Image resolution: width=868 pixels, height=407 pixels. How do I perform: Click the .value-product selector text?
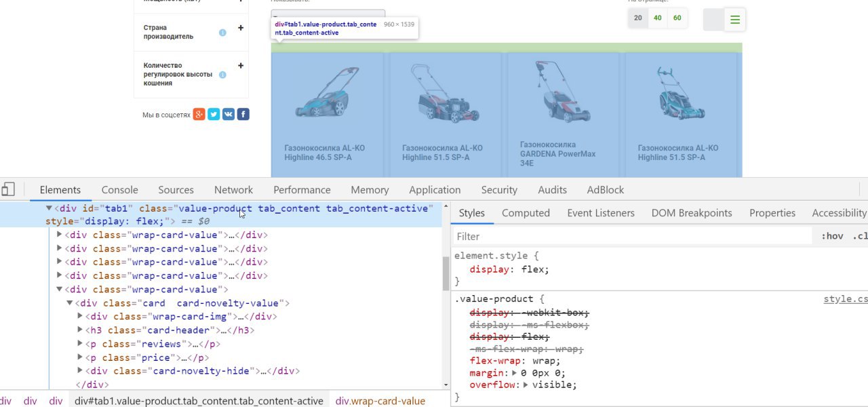tap(494, 298)
